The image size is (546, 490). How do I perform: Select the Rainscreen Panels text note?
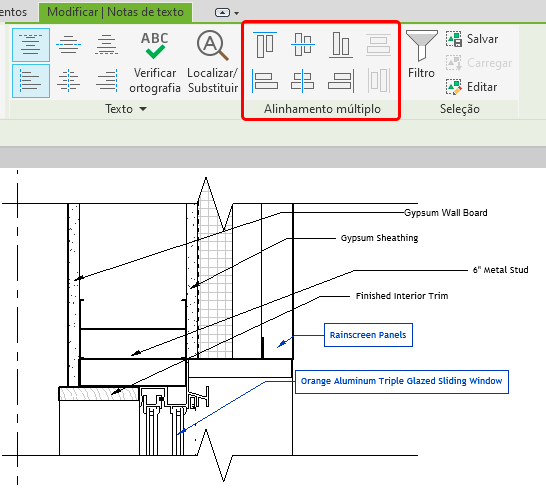(x=368, y=335)
